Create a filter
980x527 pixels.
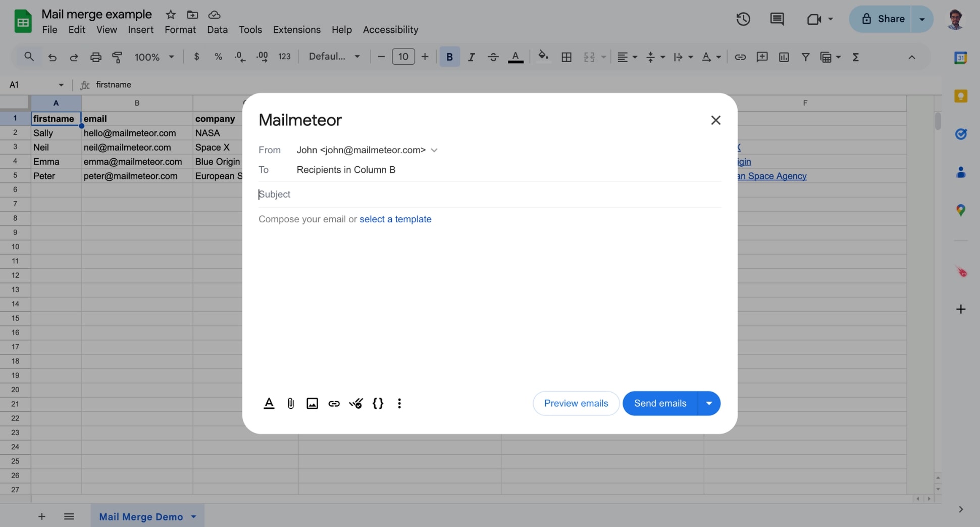pos(806,57)
